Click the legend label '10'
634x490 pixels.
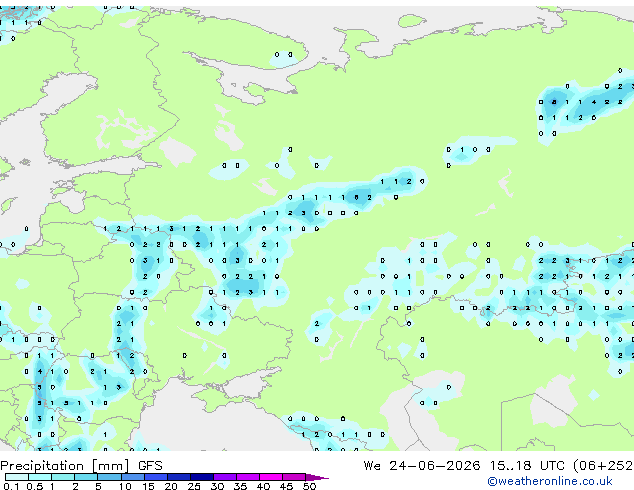(x=125, y=486)
